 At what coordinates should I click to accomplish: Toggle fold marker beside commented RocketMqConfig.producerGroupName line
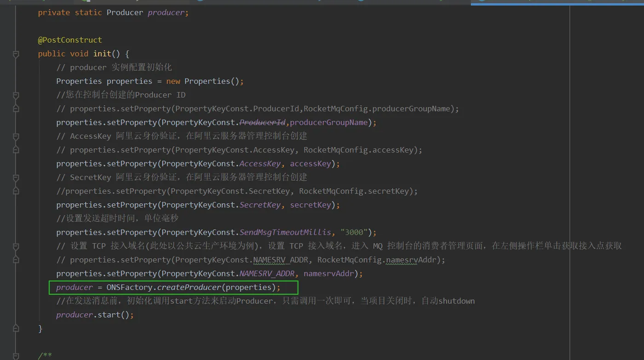[x=16, y=109]
